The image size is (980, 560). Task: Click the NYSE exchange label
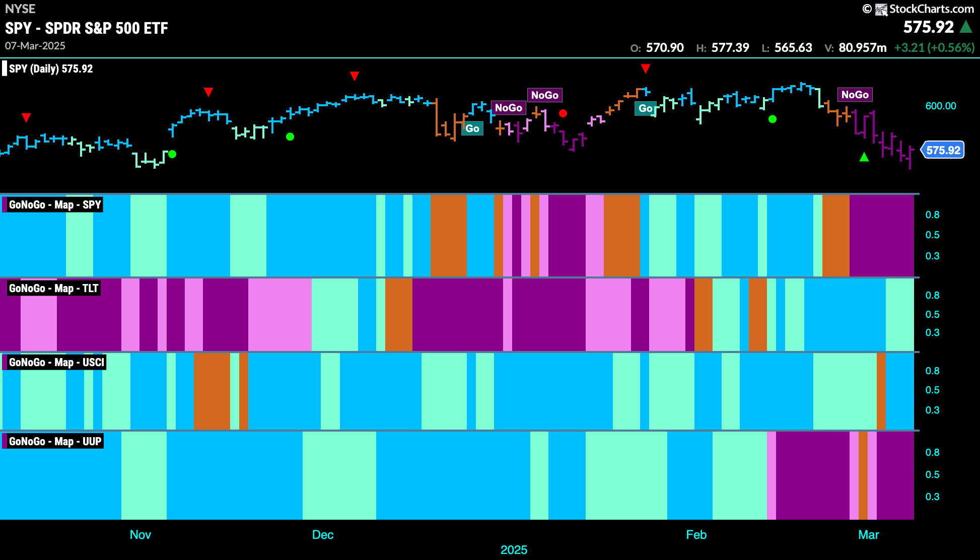pyautogui.click(x=20, y=9)
